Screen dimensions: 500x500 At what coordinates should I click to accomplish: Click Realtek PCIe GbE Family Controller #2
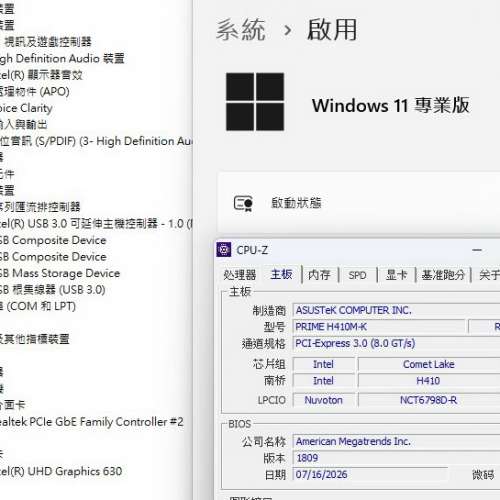click(92, 422)
